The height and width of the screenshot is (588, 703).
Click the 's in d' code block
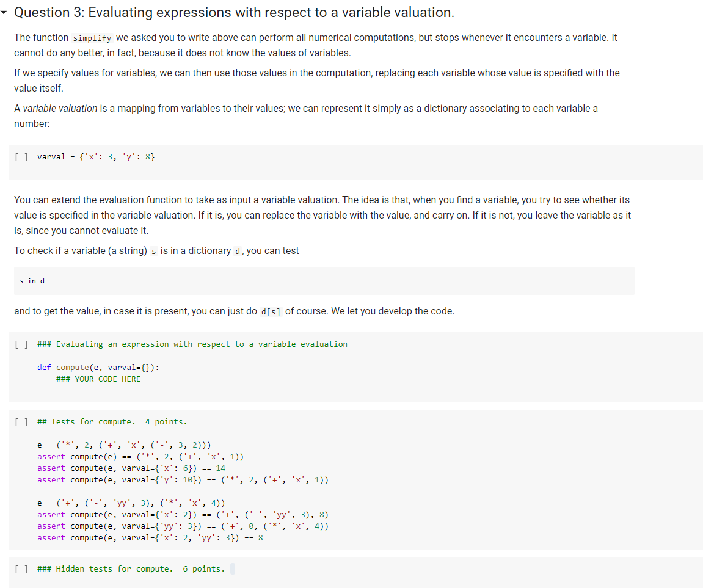pyautogui.click(x=324, y=281)
